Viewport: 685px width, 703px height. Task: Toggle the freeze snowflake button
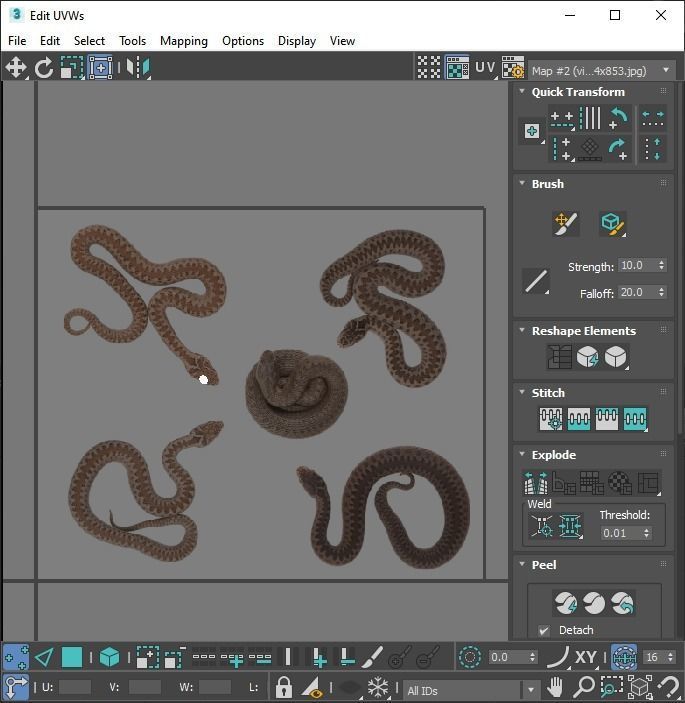pyautogui.click(x=378, y=687)
